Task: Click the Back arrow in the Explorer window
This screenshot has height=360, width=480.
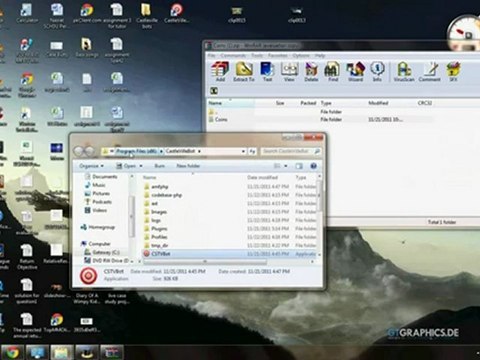Action: tap(79, 151)
